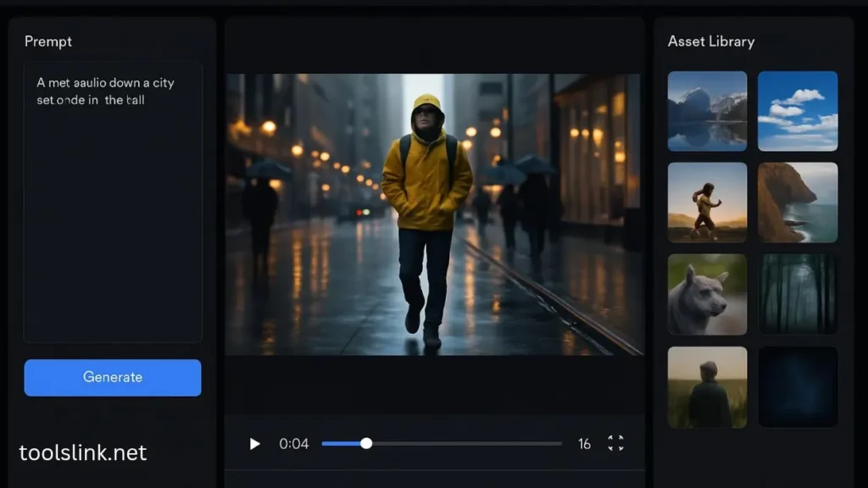The height and width of the screenshot is (488, 868).
Task: Click the play button in video controls
Action: [254, 444]
